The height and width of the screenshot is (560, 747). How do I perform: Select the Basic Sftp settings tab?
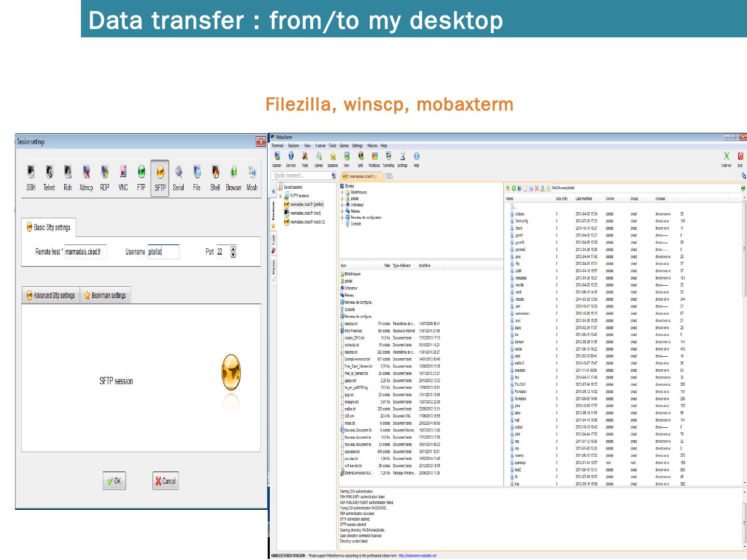pyautogui.click(x=49, y=227)
